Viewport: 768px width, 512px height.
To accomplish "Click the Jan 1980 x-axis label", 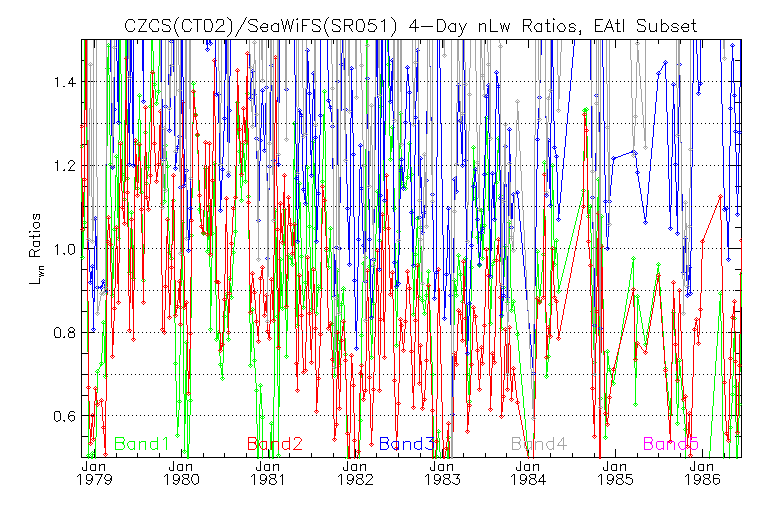I will pos(181,473).
